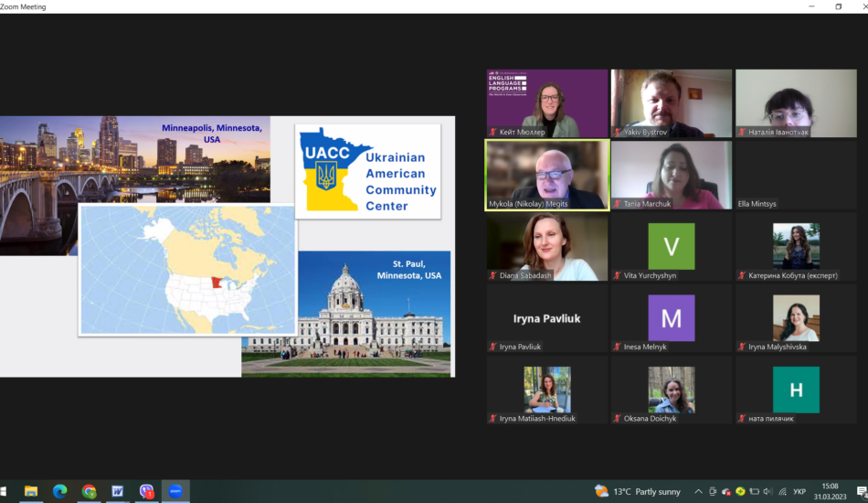Open the clock and date flyout
Viewport: 868px width, 503px height.
point(830,491)
